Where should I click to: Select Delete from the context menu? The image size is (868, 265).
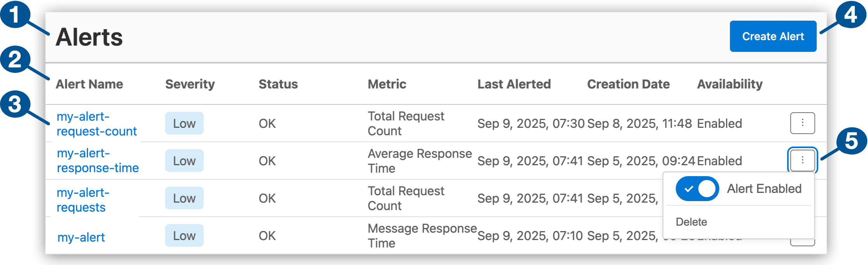pyautogui.click(x=692, y=222)
